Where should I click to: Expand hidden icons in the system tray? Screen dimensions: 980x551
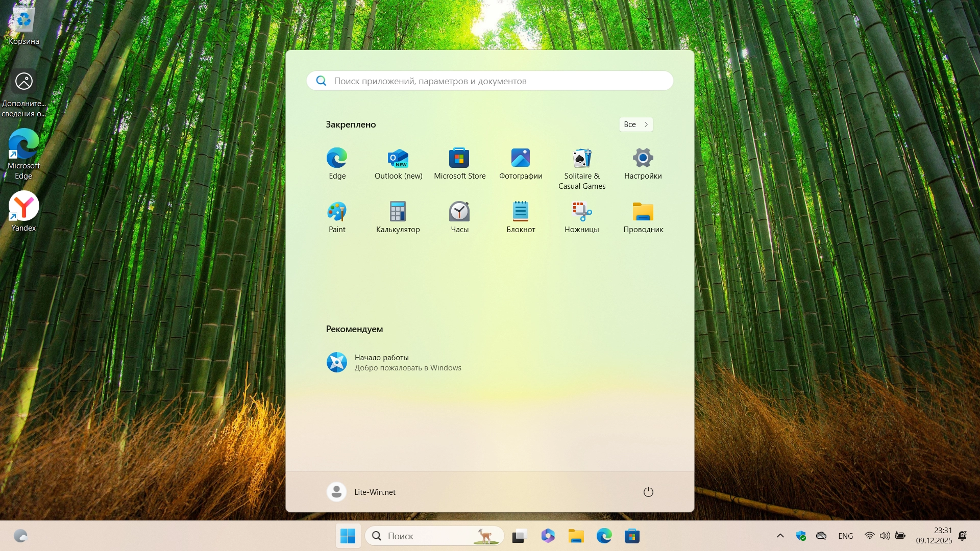point(780,536)
